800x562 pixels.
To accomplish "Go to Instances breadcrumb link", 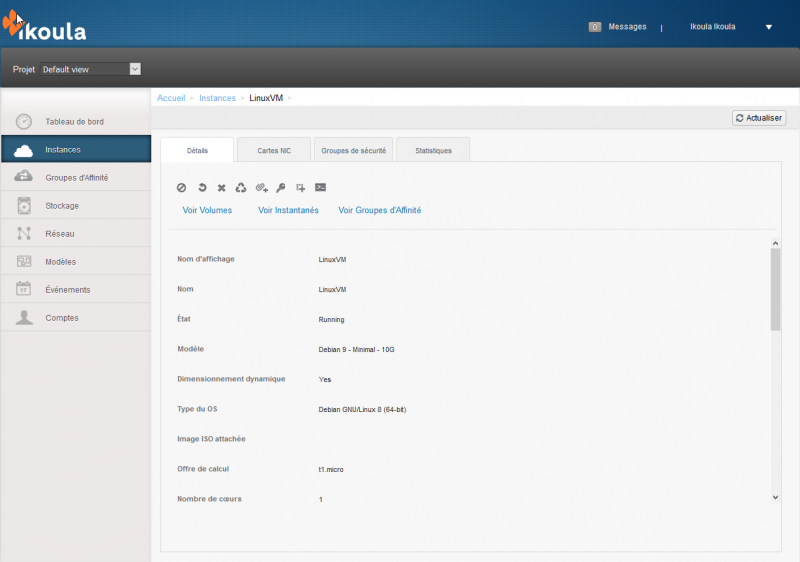I will (x=217, y=98).
